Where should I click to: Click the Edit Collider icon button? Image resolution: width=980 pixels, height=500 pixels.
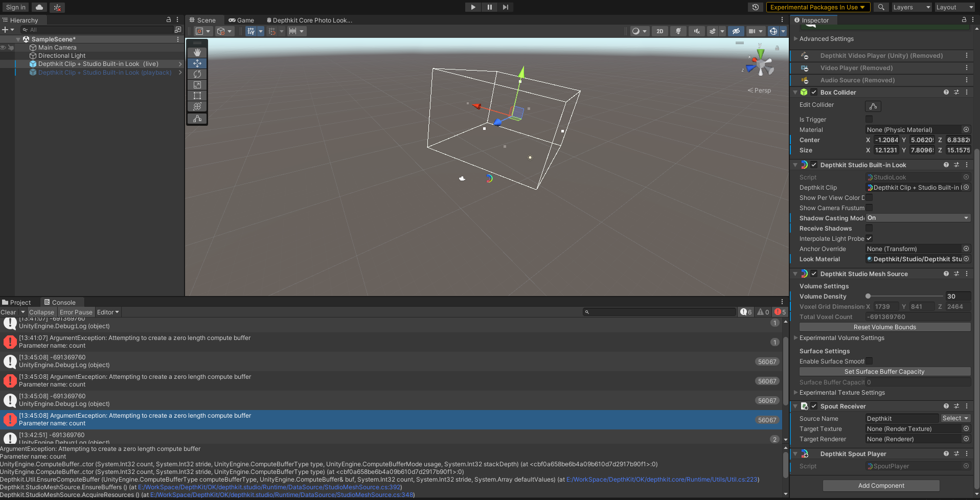click(873, 106)
